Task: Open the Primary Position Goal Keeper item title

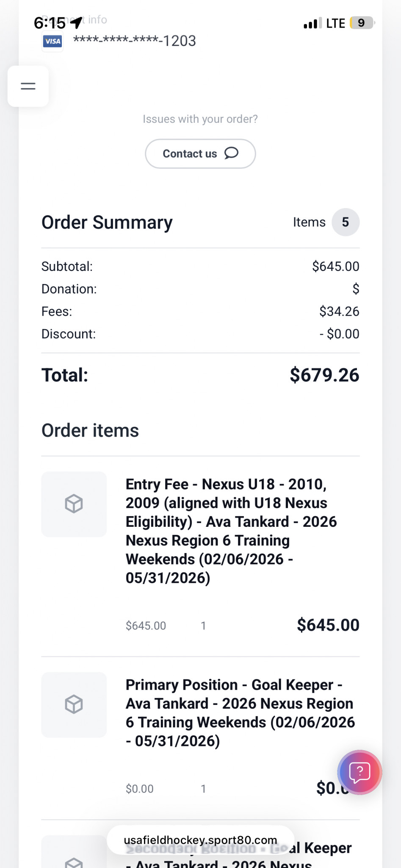Action: coord(240,713)
